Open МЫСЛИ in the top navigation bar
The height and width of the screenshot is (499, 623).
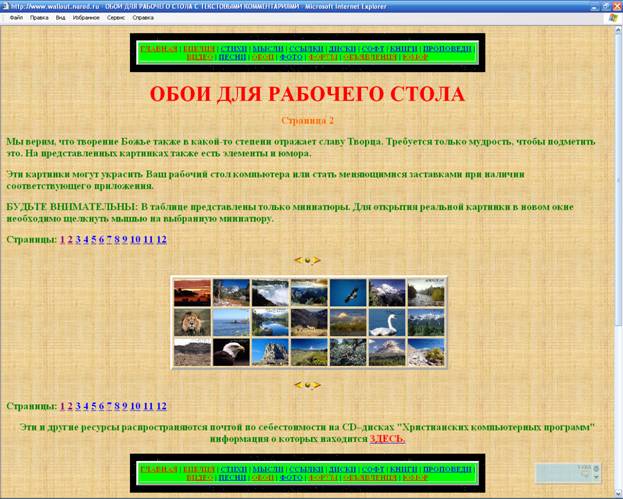pyautogui.click(x=268, y=49)
